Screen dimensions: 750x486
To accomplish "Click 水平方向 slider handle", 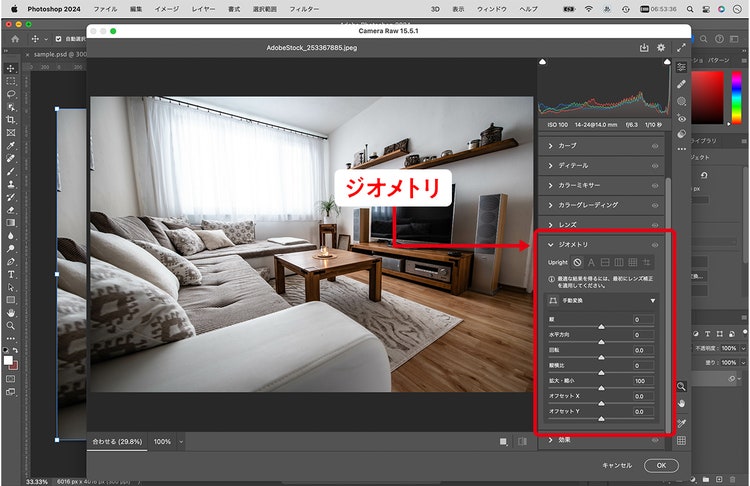I will click(x=601, y=342).
